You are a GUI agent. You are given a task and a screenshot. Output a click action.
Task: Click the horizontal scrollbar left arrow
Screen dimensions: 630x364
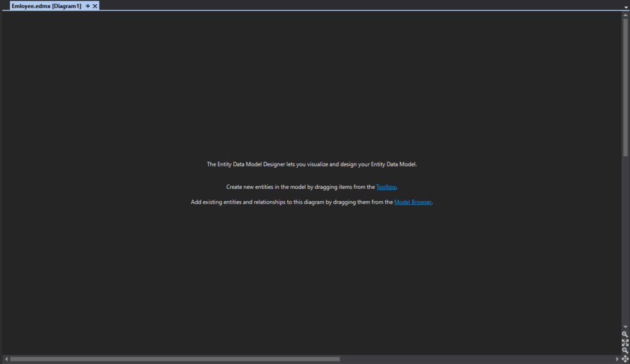point(6,358)
